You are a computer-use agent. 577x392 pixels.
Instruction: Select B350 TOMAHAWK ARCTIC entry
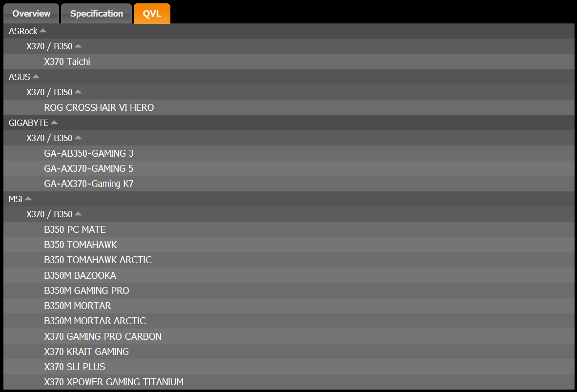pyautogui.click(x=289, y=260)
